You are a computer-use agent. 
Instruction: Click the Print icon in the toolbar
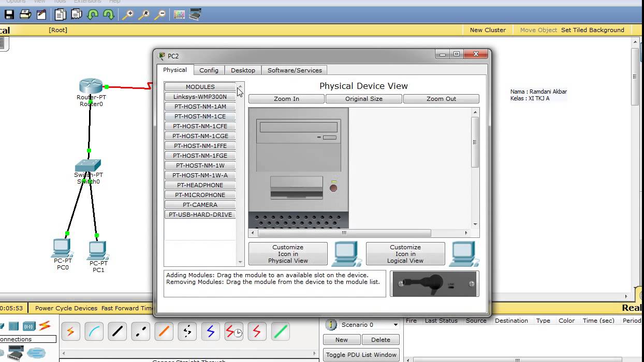[25, 15]
